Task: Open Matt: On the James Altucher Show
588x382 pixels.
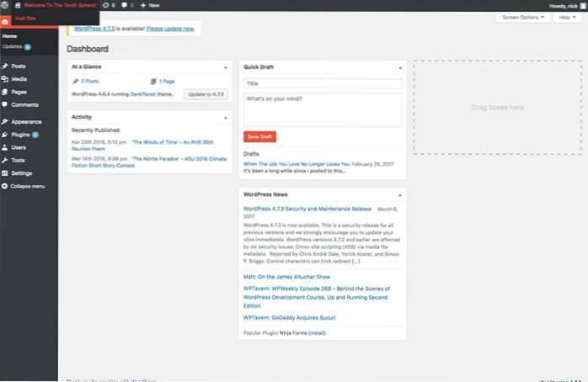Action: 286,277
